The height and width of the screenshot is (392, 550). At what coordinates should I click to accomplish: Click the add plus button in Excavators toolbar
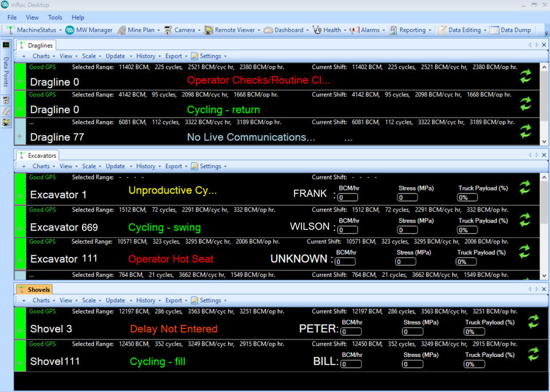tap(24, 167)
